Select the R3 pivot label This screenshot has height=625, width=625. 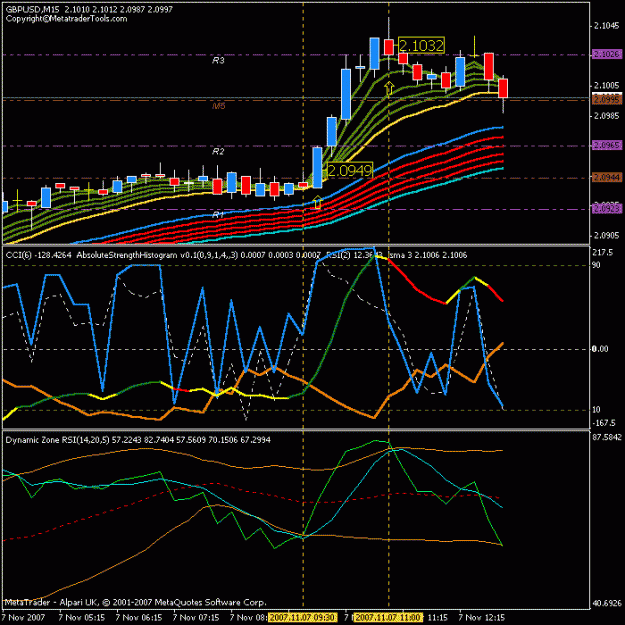pos(218,60)
